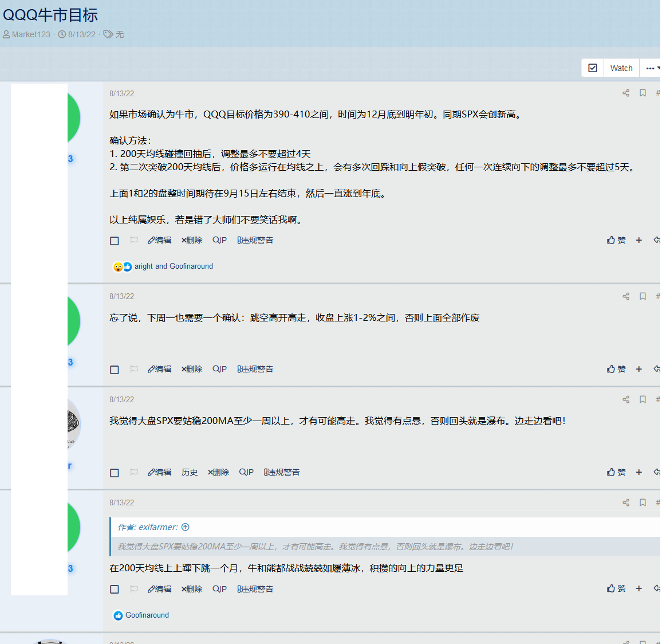Viewport: 666px width, 644px height.
Task: Check IP of the 忘了说 post
Action: (x=219, y=369)
